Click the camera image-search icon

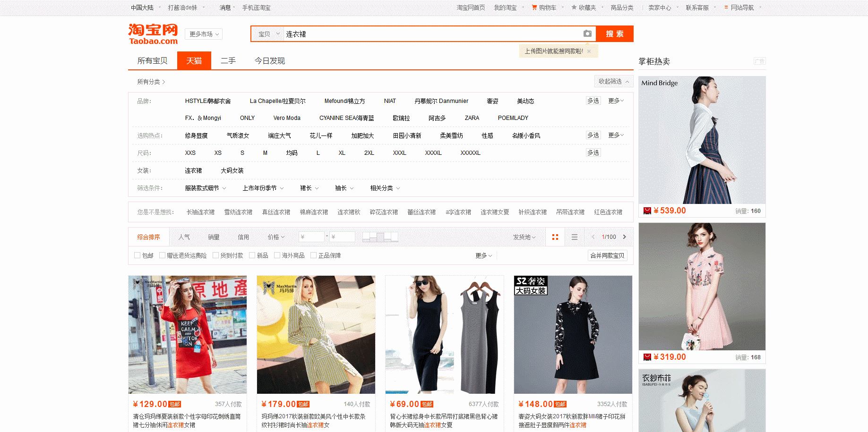coord(587,34)
